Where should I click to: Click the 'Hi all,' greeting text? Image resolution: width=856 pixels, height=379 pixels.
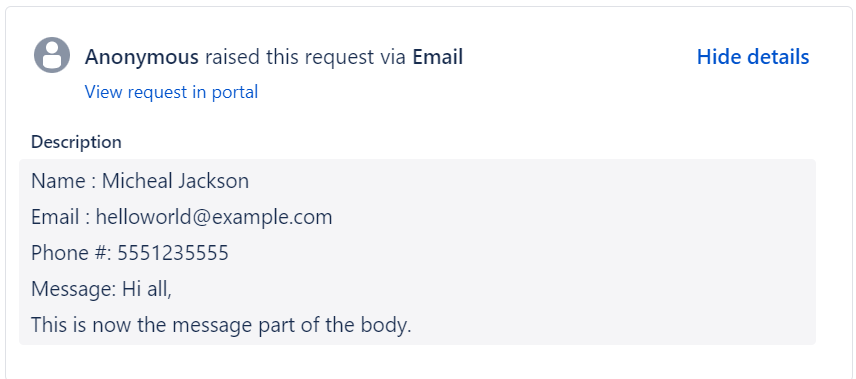click(x=146, y=289)
